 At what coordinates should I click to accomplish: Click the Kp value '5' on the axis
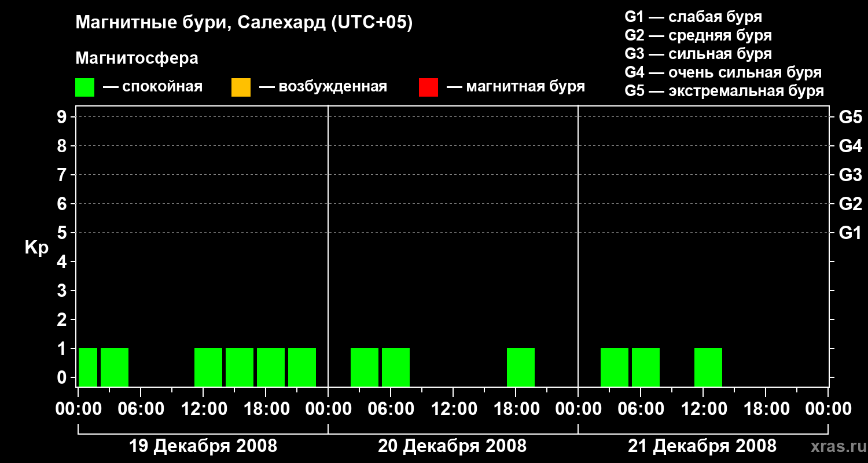tap(63, 233)
